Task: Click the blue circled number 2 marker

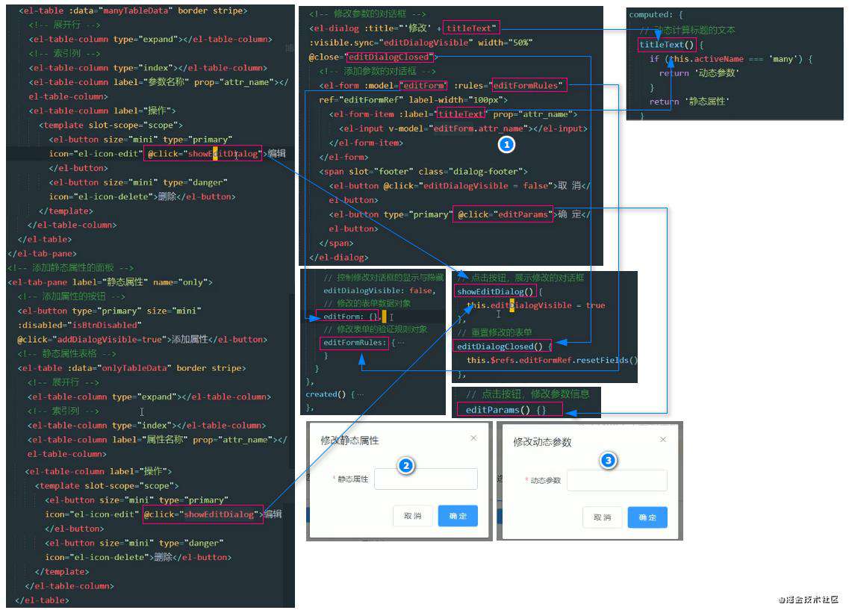Action: click(x=406, y=465)
